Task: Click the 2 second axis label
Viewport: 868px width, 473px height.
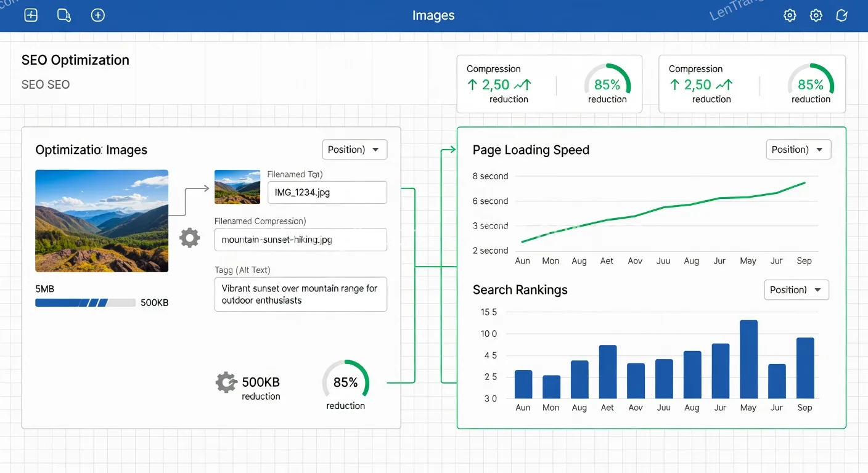Action: click(x=490, y=251)
